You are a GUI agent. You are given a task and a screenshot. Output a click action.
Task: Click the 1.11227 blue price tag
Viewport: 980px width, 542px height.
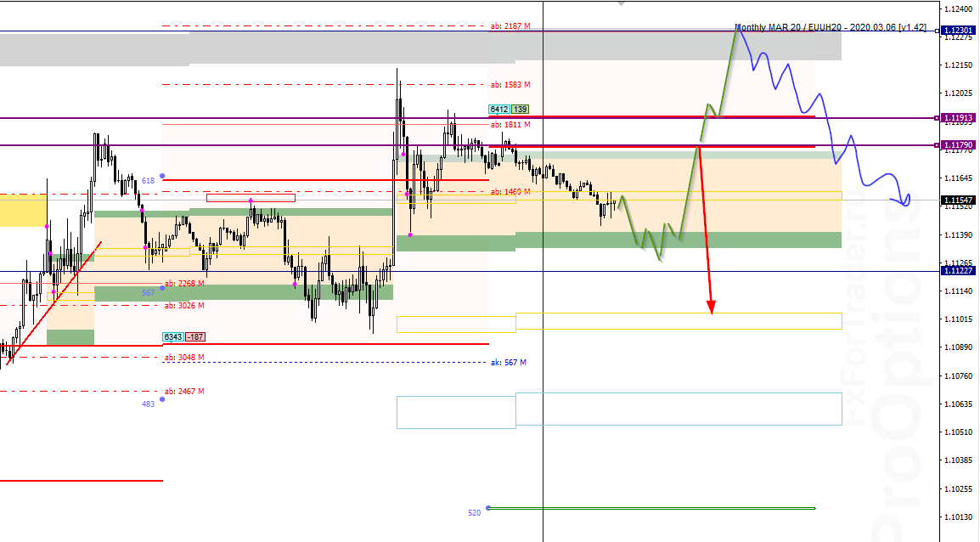pyautogui.click(x=958, y=271)
